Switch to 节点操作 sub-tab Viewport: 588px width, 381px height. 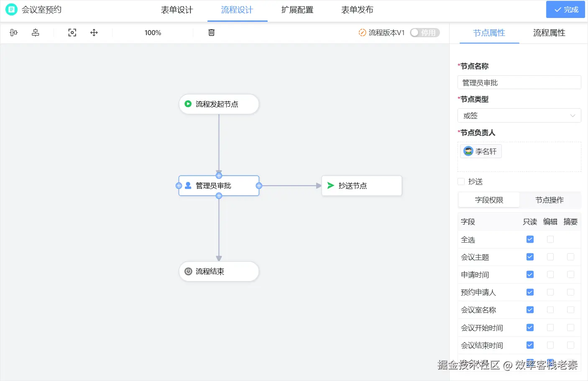550,200
